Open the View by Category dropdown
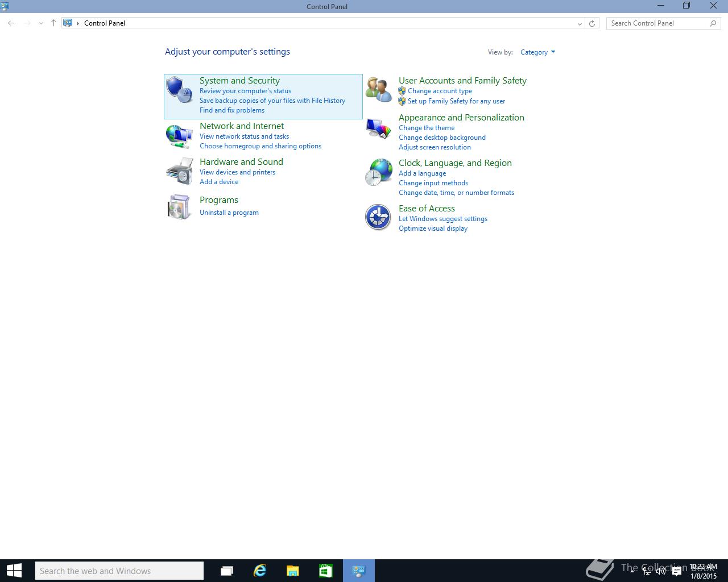The height and width of the screenshot is (582, 728). click(537, 52)
